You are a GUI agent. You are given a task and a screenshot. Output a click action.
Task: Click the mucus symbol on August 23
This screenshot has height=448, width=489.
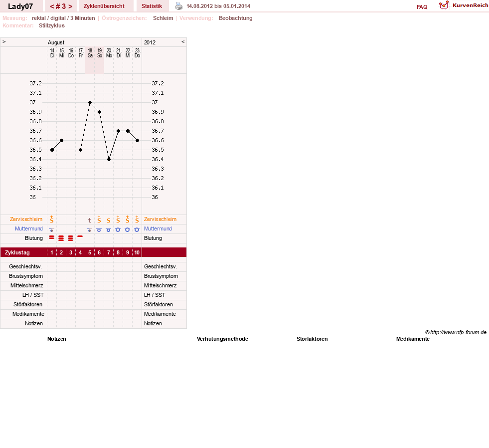(137, 219)
